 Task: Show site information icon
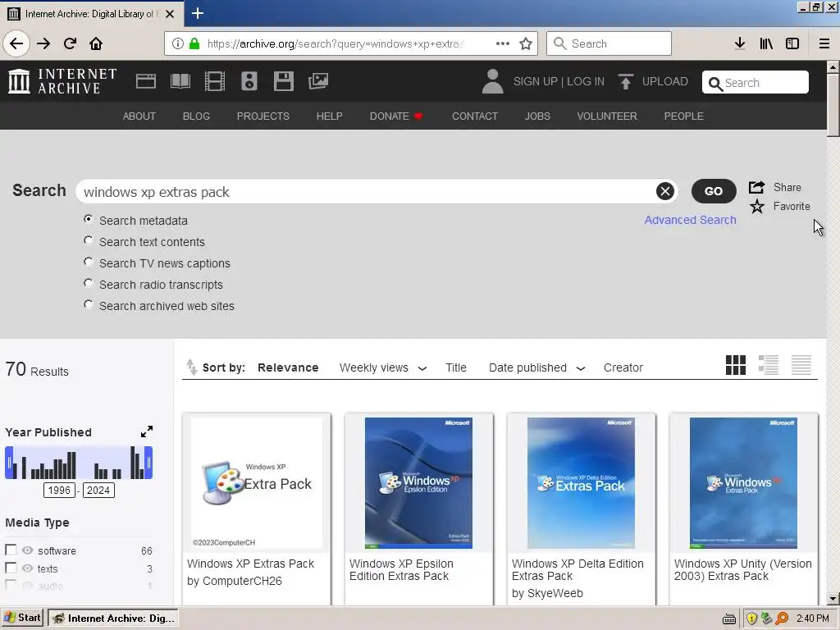point(177,43)
